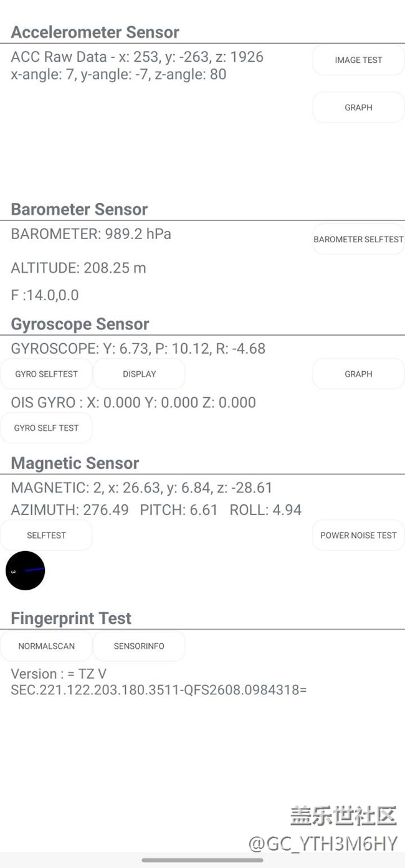405x868 pixels.
Task: Run the BAROMETER SELFTEST
Action: click(x=358, y=240)
